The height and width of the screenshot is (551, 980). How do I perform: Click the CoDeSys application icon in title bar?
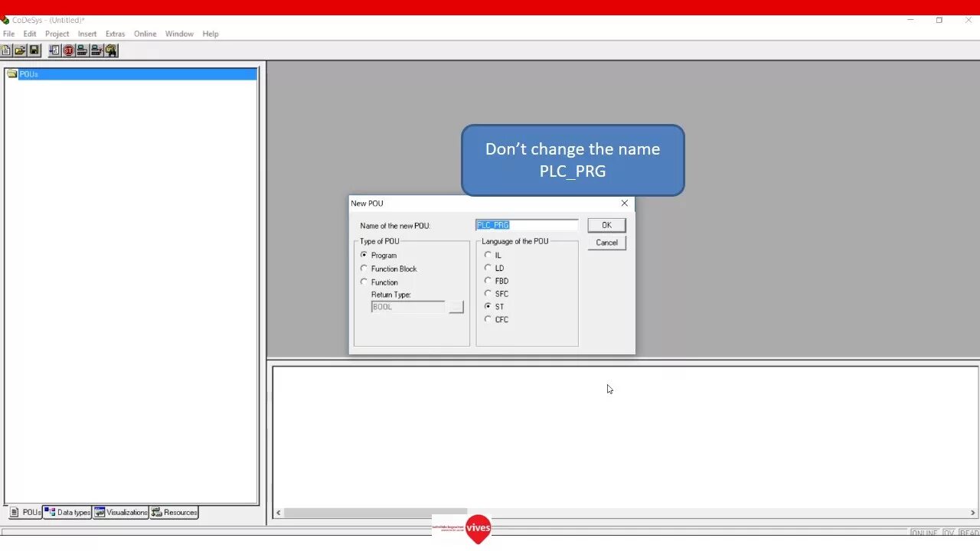point(5,20)
